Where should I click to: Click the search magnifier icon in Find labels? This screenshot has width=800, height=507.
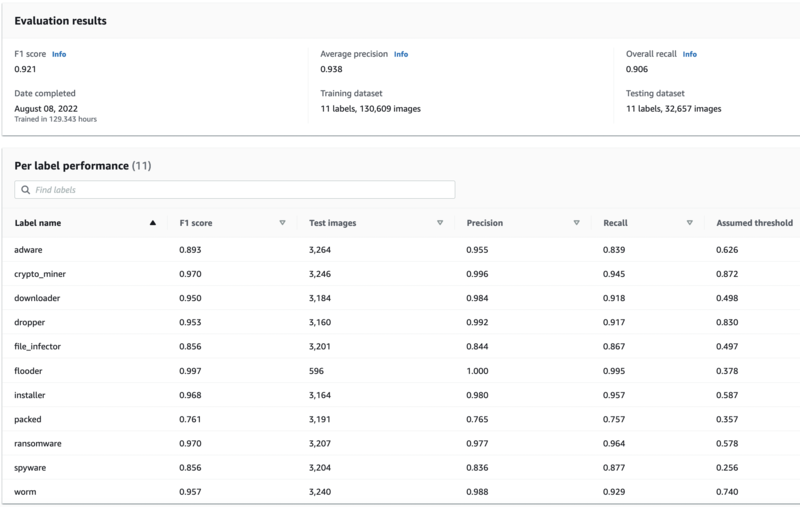click(x=26, y=190)
